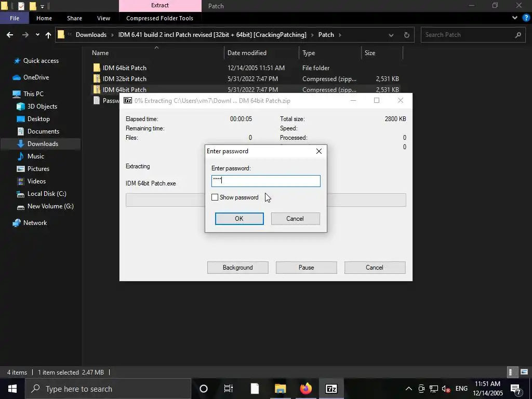Image resolution: width=532 pixels, height=399 pixels.
Task: Click Background in 7-Zip extract window
Action: 237,268
